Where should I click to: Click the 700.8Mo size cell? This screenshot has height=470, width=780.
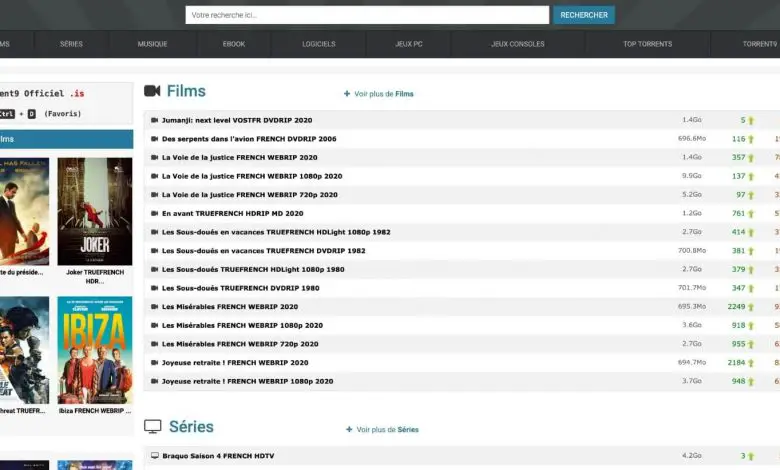click(692, 250)
